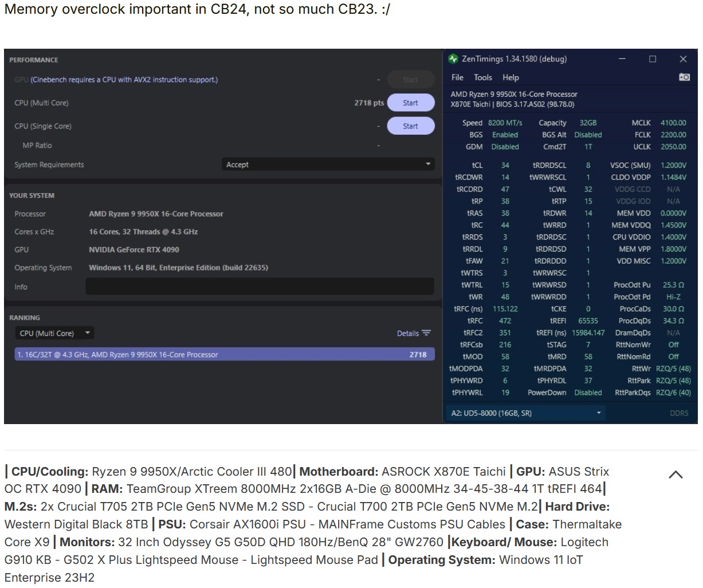Click the MEM VPP 1.8000V value

pyautogui.click(x=673, y=249)
